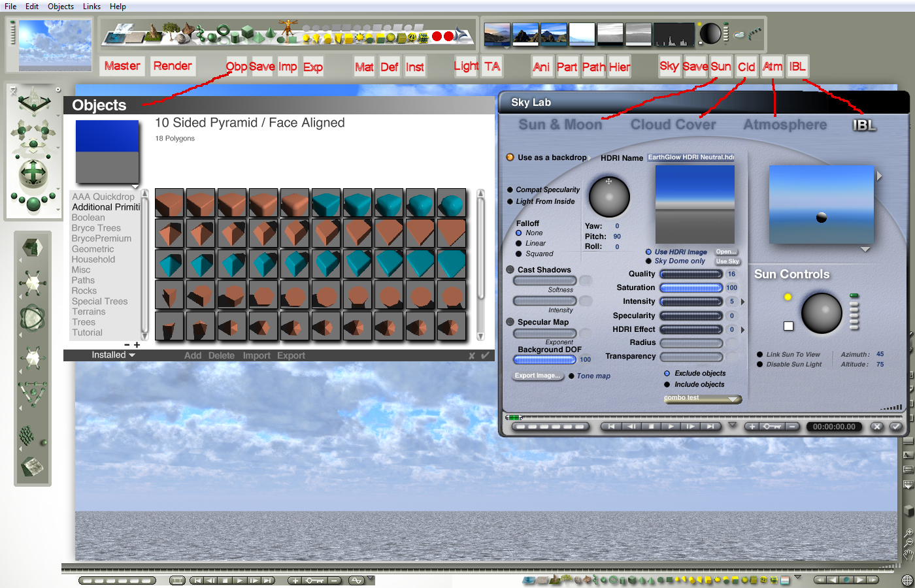Click the trackball camera control sphere

tap(33, 173)
